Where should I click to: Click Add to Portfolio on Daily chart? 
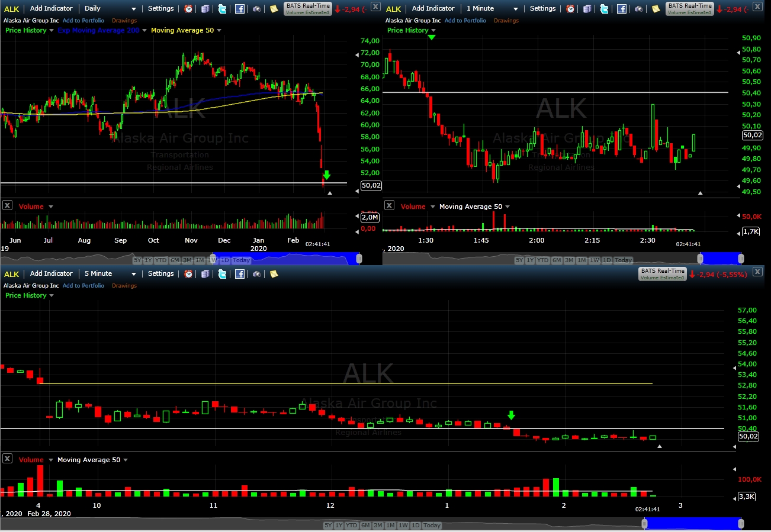click(83, 21)
